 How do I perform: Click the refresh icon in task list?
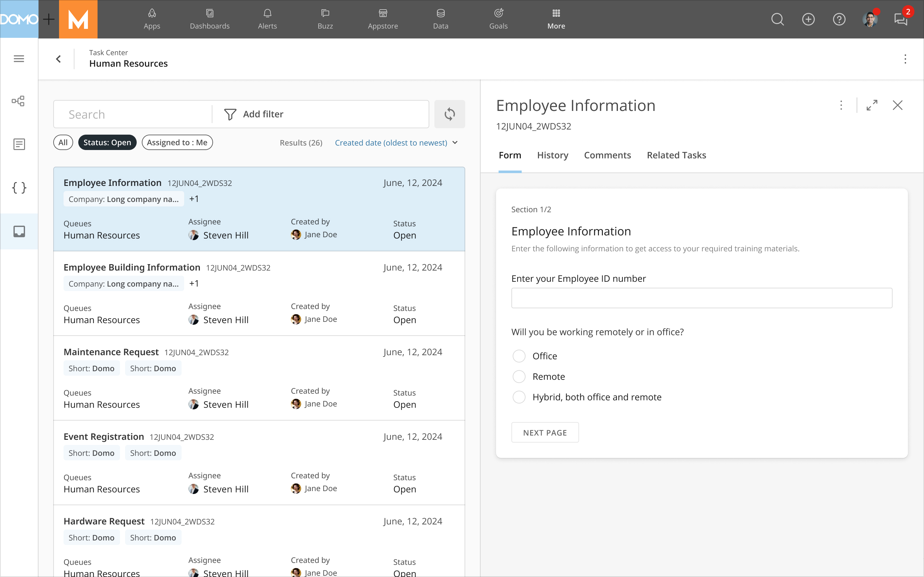450,114
